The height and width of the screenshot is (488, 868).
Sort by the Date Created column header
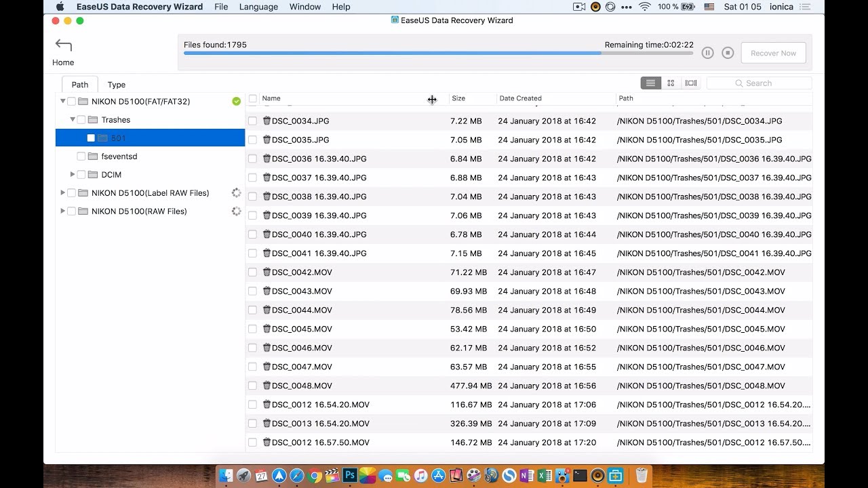point(555,98)
